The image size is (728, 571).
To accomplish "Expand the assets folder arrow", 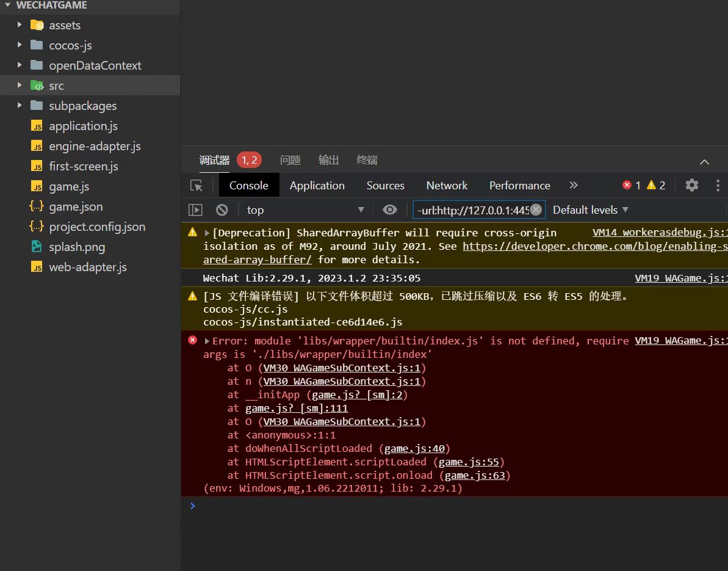I will pos(20,24).
